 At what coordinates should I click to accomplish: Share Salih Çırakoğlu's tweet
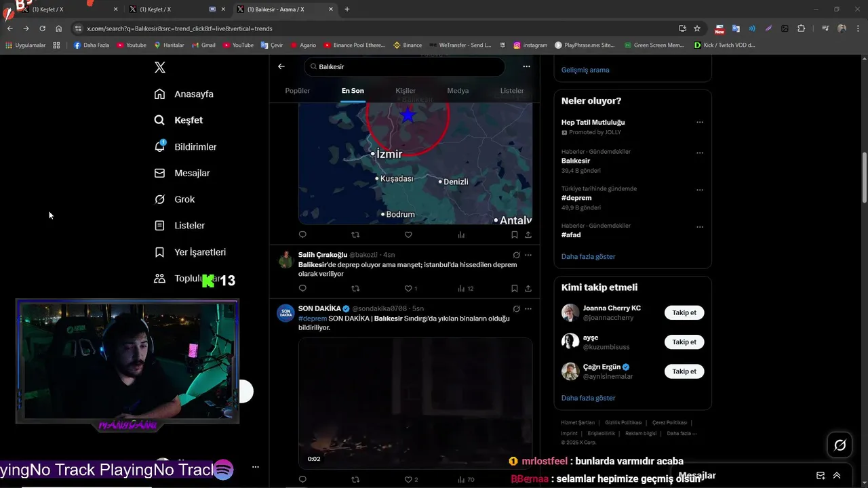coord(528,288)
